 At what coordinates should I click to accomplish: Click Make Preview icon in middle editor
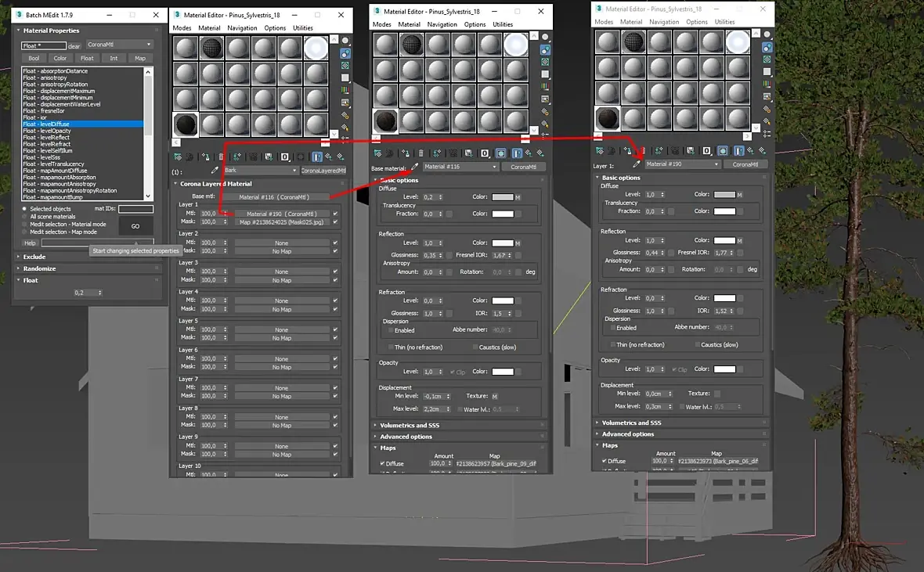click(x=545, y=99)
